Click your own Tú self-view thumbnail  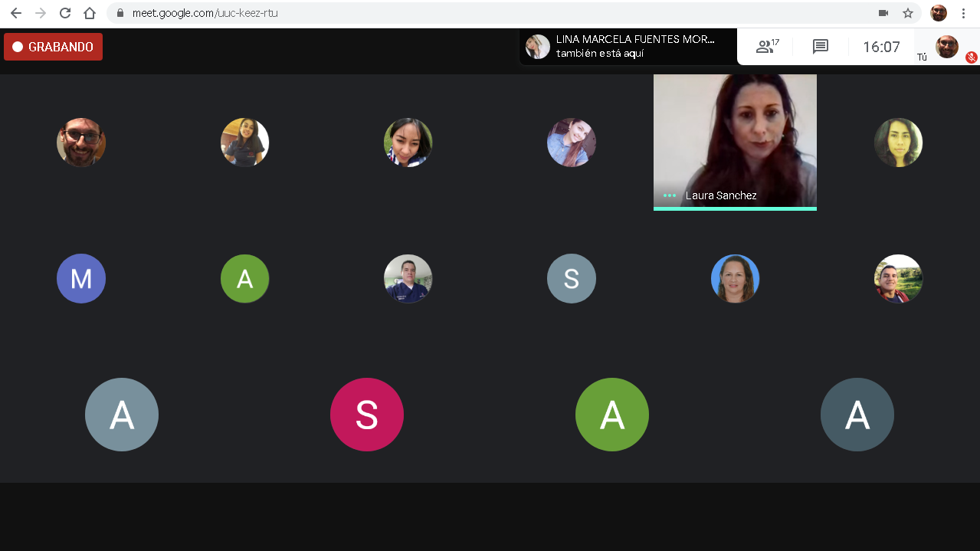click(947, 47)
